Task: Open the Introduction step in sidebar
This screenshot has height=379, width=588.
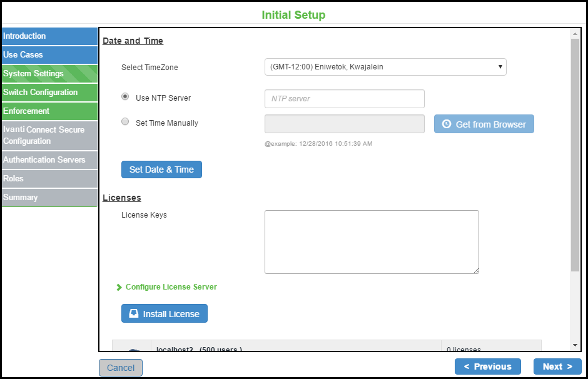Action: (x=49, y=36)
